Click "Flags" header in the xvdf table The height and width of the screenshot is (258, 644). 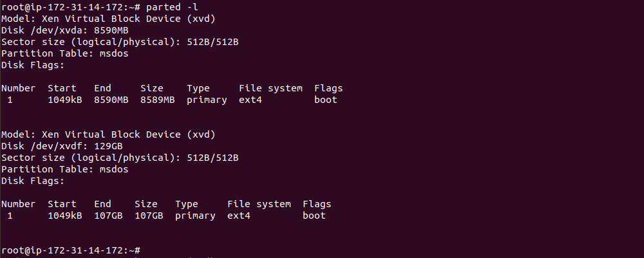(x=317, y=204)
